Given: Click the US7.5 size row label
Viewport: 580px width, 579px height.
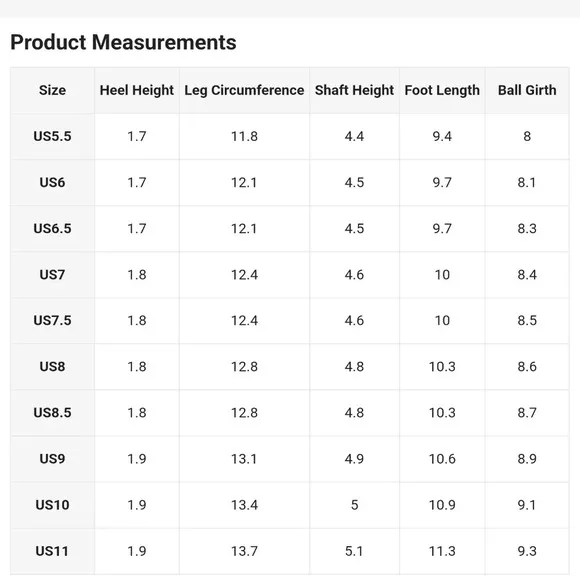Looking at the screenshot, I should [53, 320].
